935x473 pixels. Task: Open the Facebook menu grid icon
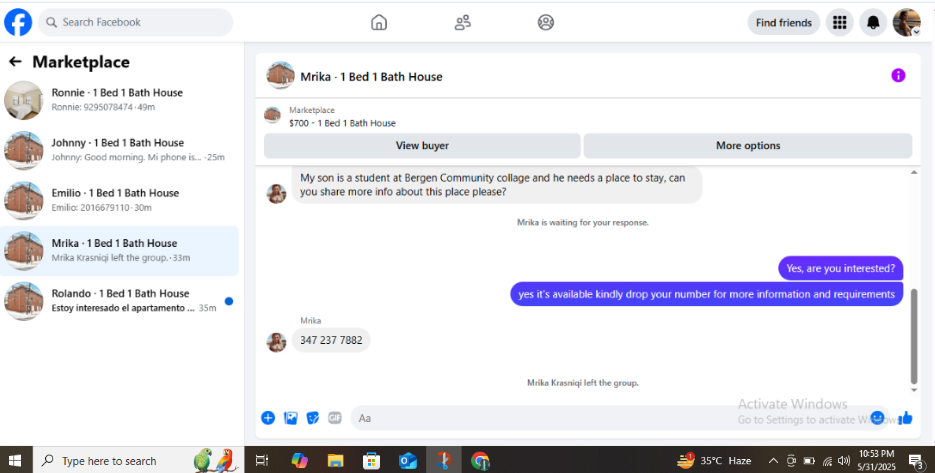click(x=840, y=23)
